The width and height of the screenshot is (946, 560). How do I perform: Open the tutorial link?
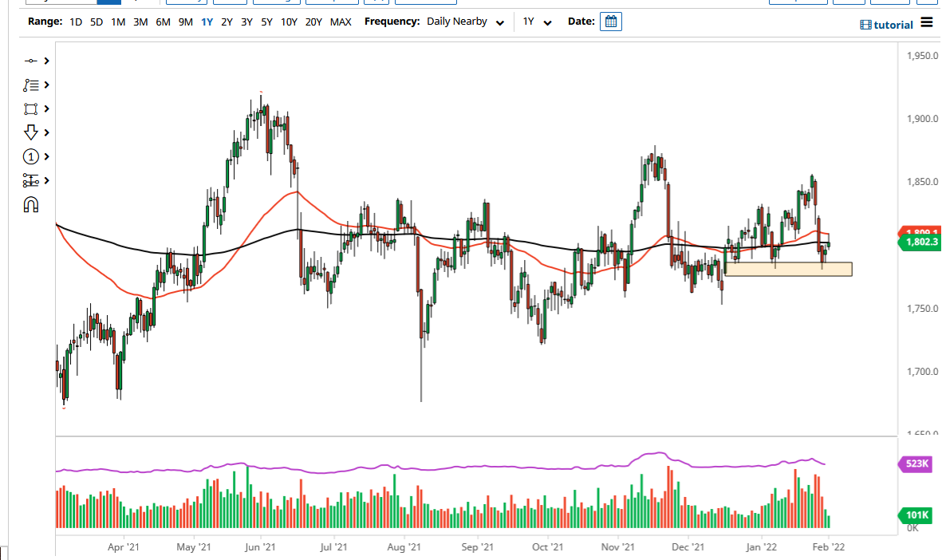(893, 25)
